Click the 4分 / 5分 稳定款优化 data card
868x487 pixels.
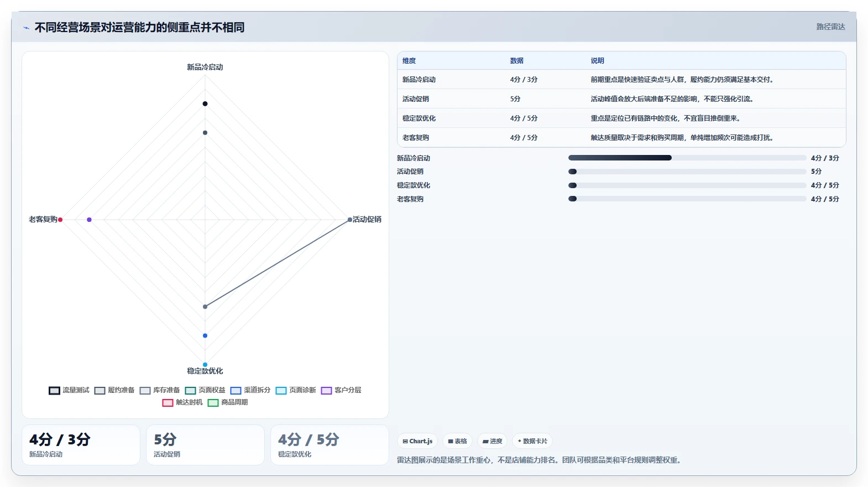point(330,445)
